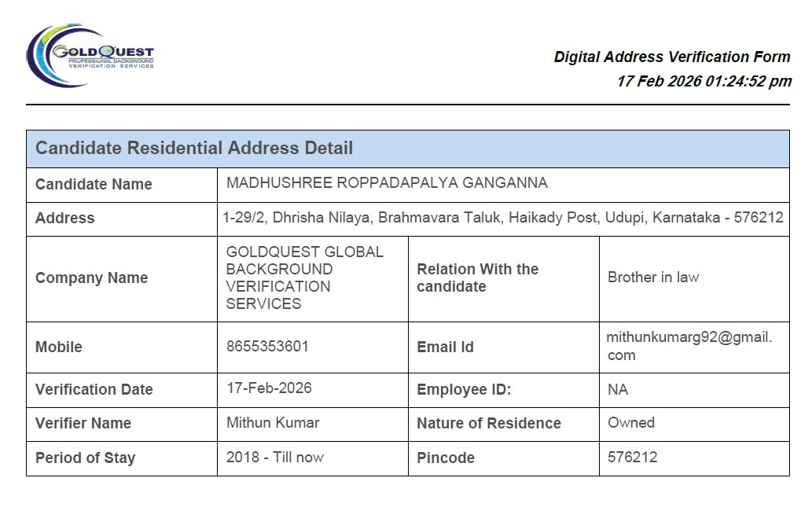Click the mobile number 8655353601
This screenshot has height=511, width=812.
click(267, 346)
